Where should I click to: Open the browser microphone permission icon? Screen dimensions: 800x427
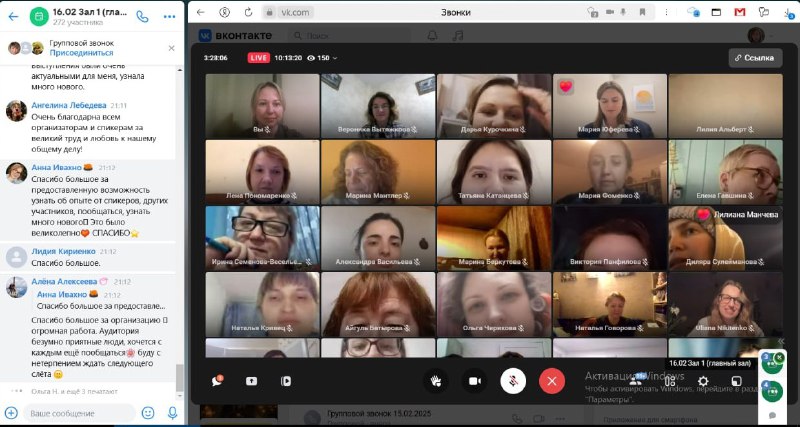623,12
